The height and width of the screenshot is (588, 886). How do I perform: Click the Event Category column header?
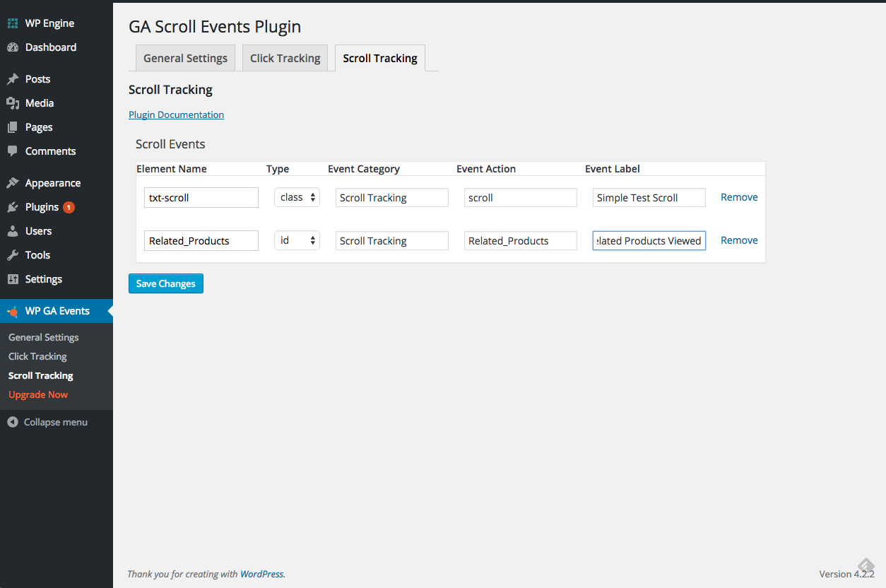[364, 169]
